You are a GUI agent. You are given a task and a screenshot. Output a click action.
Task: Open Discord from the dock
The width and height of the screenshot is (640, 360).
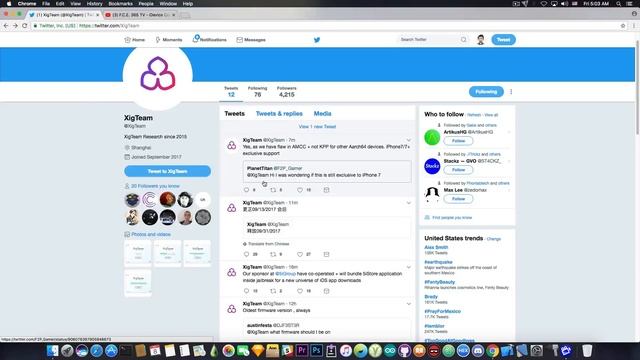pos(478,351)
